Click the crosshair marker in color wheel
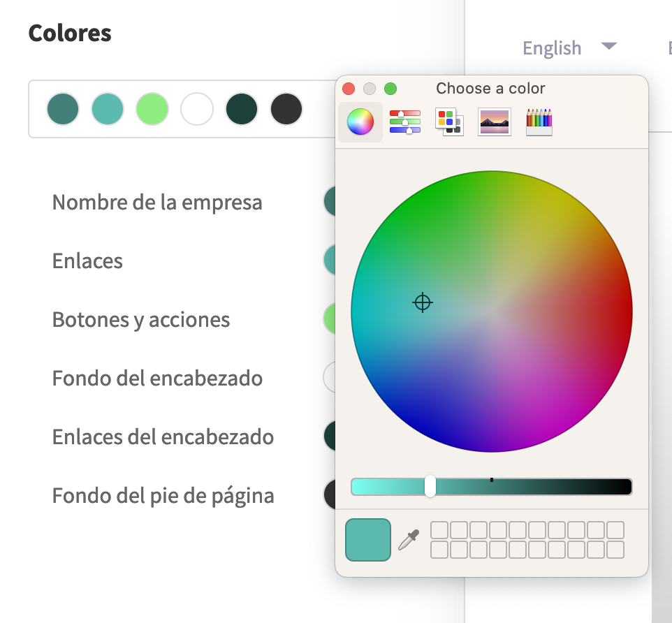 coord(422,302)
